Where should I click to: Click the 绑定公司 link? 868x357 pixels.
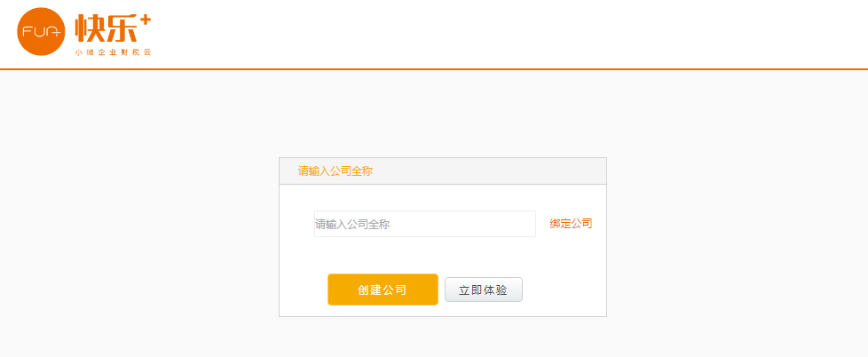(x=571, y=224)
